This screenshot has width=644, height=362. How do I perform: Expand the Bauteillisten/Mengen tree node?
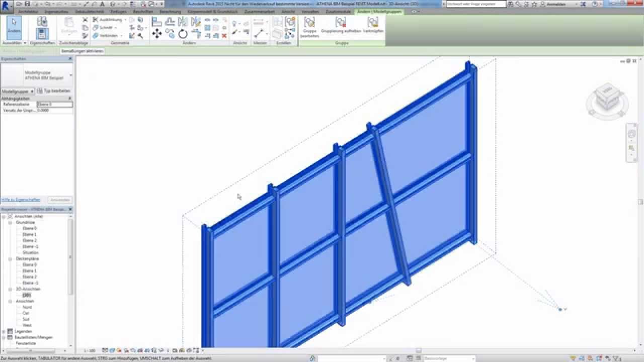click(4, 337)
